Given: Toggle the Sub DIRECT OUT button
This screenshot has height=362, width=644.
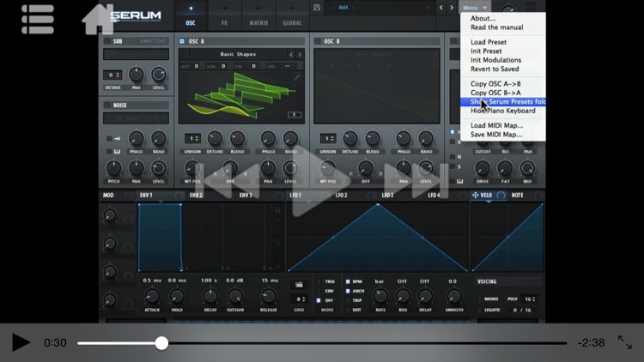Looking at the screenshot, I should tap(153, 41).
